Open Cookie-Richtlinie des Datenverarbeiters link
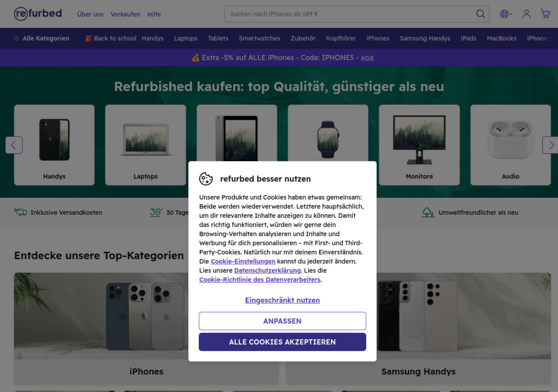 pyautogui.click(x=259, y=279)
